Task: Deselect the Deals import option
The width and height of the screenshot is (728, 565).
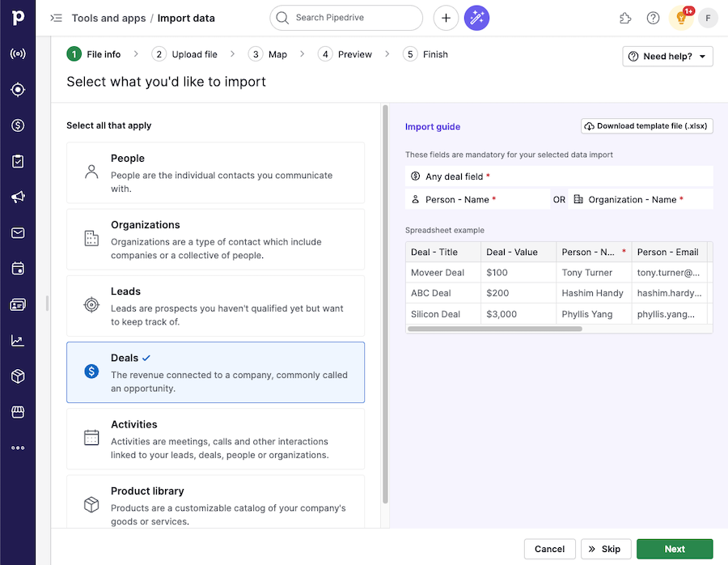Action: tap(215, 372)
